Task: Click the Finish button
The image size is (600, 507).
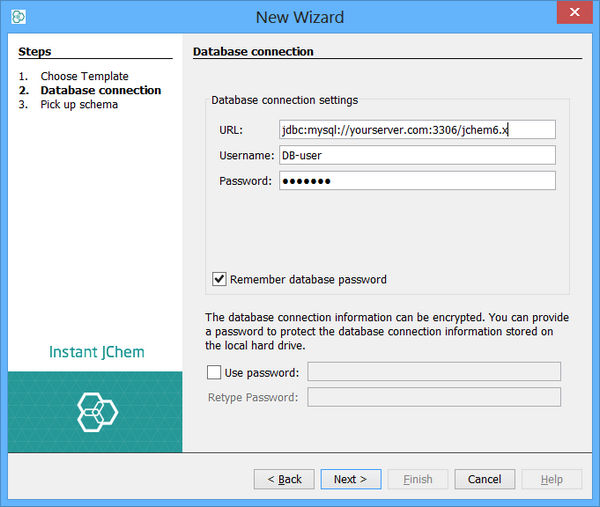Action: pyautogui.click(x=418, y=479)
